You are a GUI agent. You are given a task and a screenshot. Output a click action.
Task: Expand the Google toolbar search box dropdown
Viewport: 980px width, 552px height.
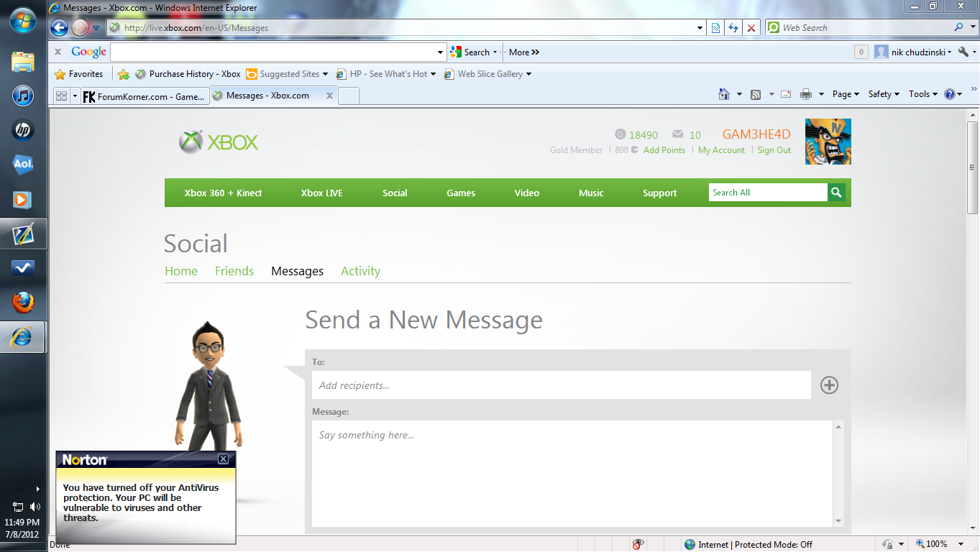coord(441,52)
